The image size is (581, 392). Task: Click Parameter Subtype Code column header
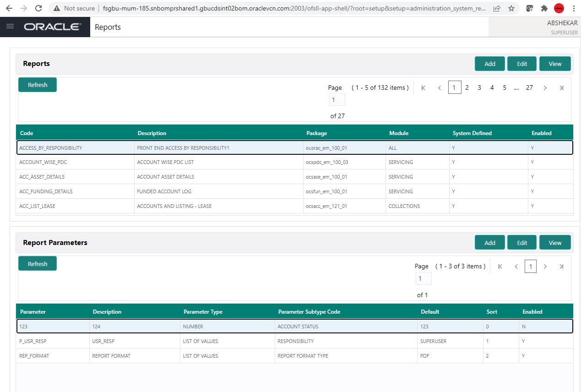coord(309,312)
